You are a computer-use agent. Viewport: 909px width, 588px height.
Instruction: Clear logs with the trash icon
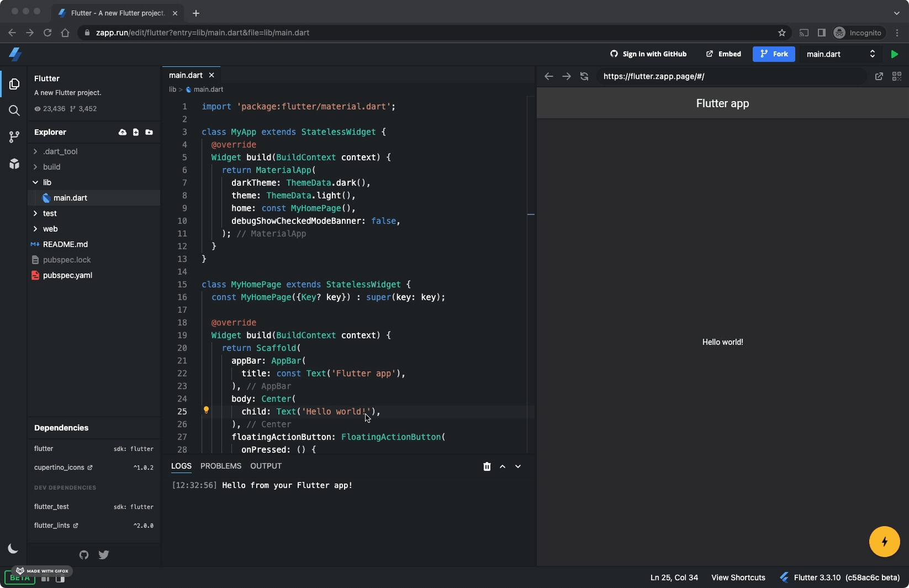click(x=487, y=467)
